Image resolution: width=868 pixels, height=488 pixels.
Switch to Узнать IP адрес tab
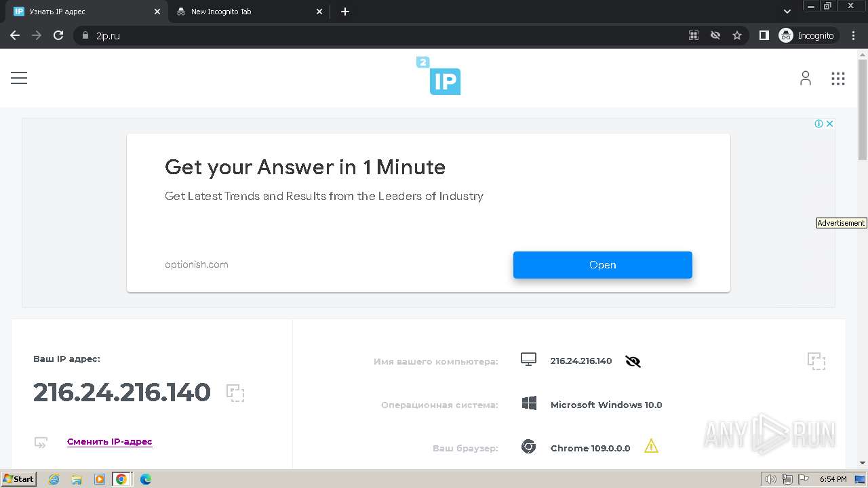[85, 12]
